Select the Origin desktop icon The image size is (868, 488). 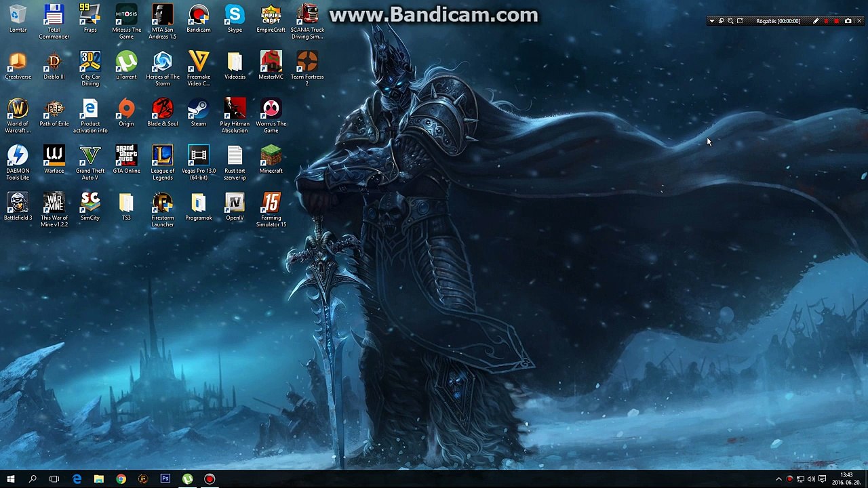[x=126, y=113]
